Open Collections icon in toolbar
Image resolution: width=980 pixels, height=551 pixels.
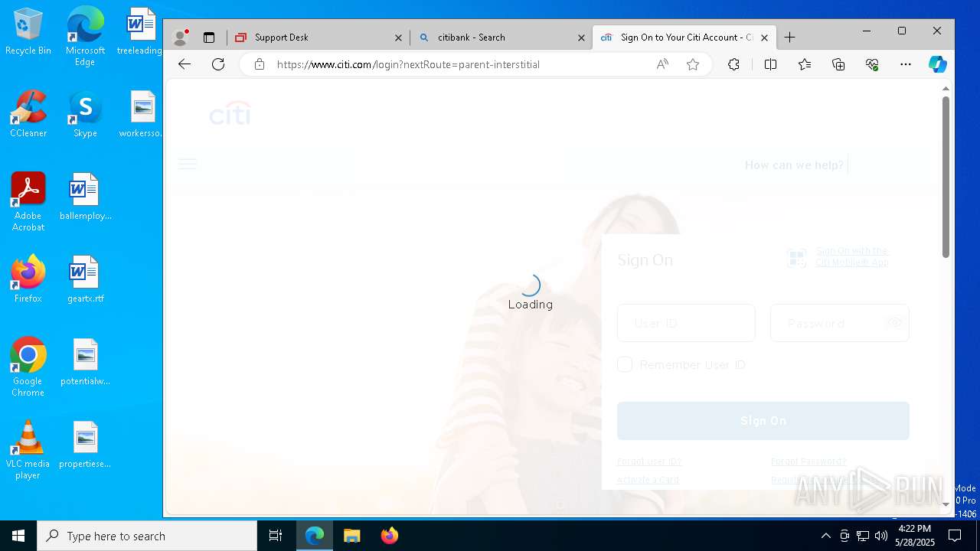[838, 64]
